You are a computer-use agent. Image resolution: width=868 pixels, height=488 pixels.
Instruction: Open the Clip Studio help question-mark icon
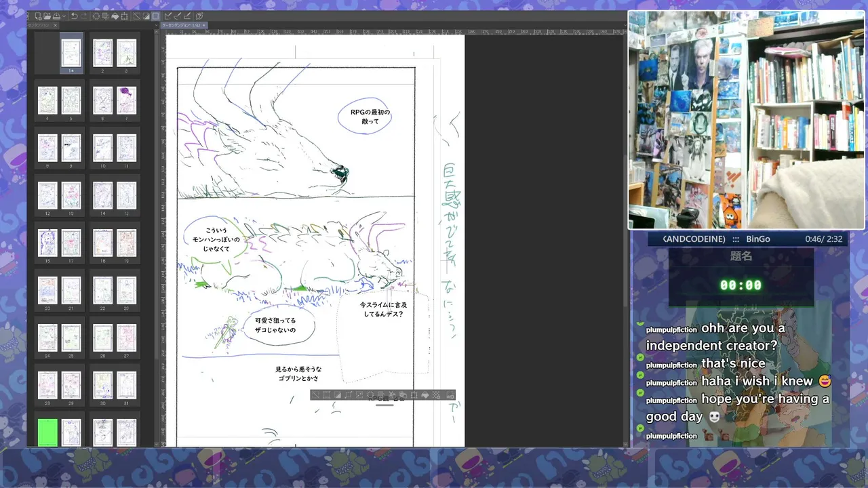click(x=199, y=16)
